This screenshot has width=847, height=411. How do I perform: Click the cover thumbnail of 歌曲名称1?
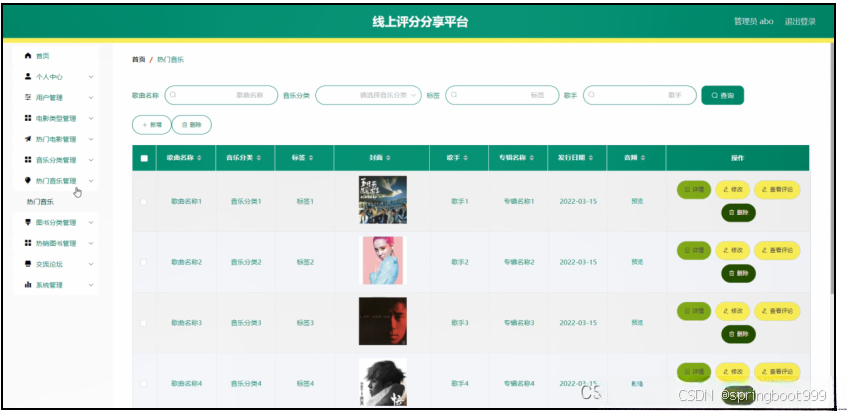[x=382, y=200]
